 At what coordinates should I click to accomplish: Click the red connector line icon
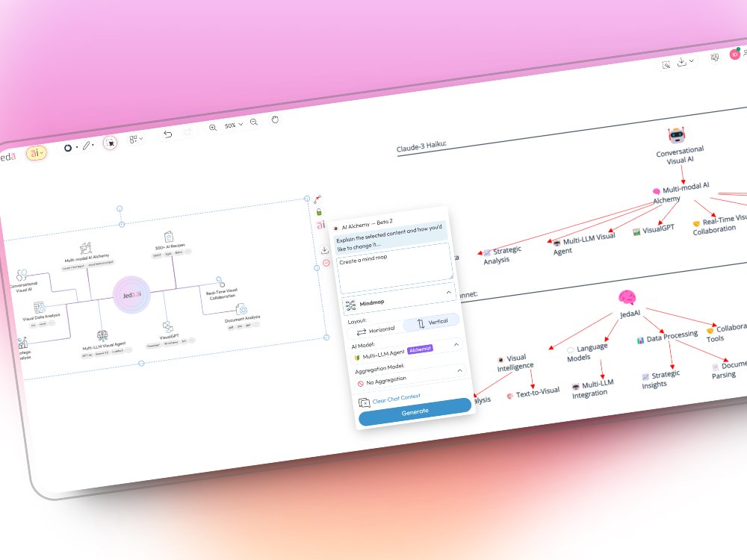(317, 199)
